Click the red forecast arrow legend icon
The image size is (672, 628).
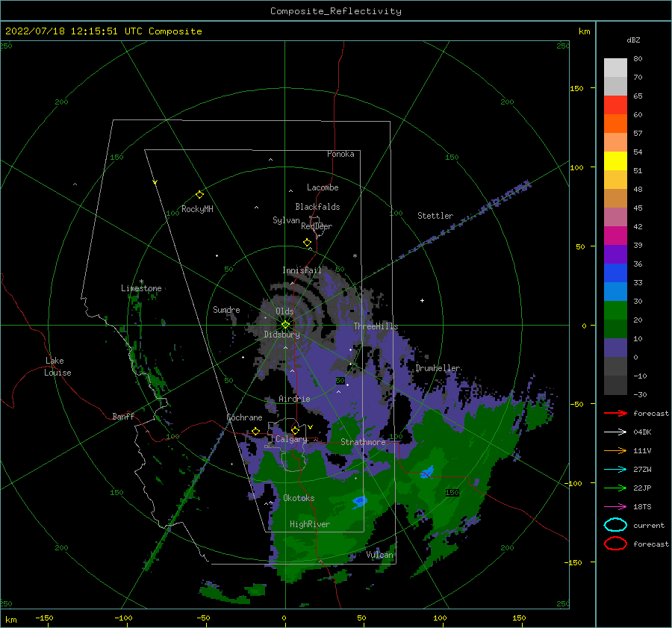click(615, 413)
